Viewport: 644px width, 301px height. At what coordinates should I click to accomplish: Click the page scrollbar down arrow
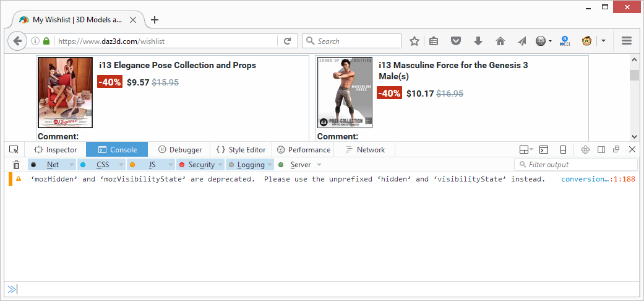coord(635,136)
